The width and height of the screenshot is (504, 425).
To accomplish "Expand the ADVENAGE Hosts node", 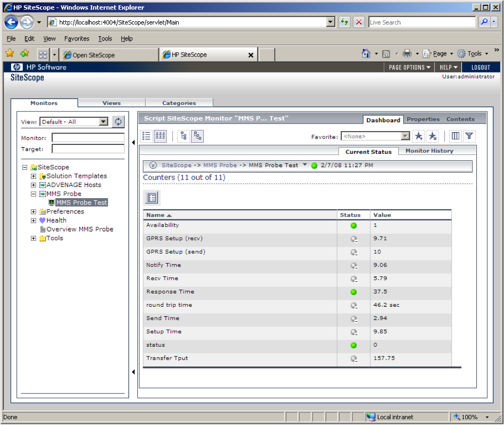I will point(33,185).
